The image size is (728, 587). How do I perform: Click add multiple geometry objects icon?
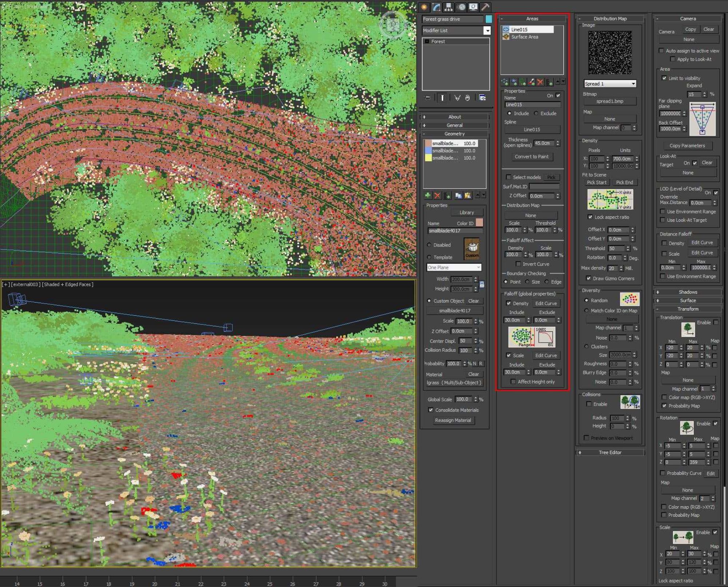tap(447, 196)
